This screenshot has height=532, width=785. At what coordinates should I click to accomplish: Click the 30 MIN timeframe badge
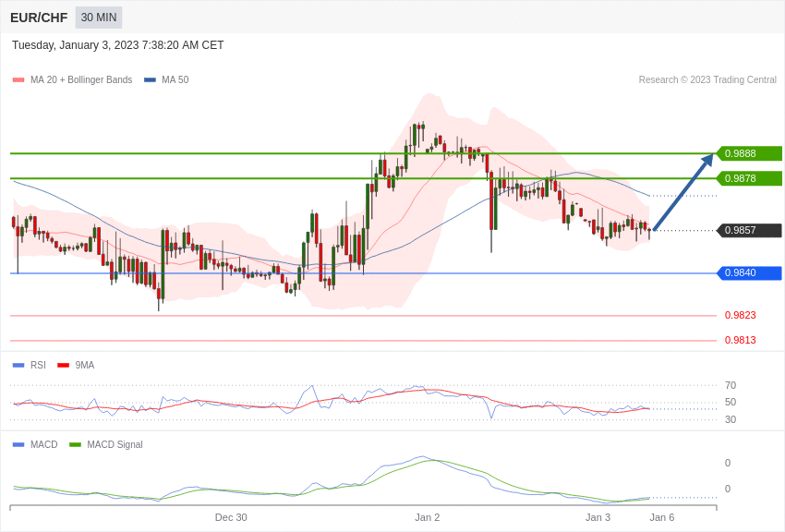coord(99,18)
